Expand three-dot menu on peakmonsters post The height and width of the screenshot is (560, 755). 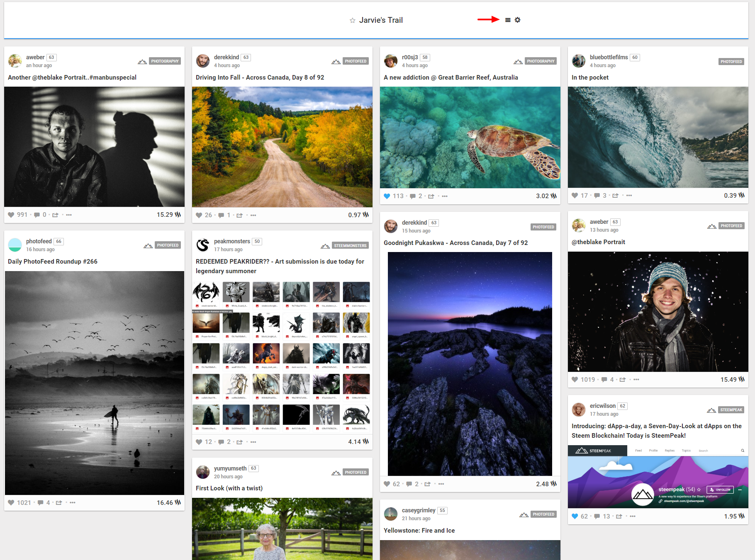(x=253, y=442)
